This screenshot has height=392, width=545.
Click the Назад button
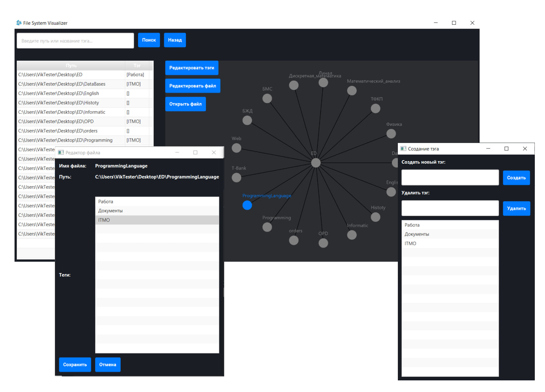(175, 40)
